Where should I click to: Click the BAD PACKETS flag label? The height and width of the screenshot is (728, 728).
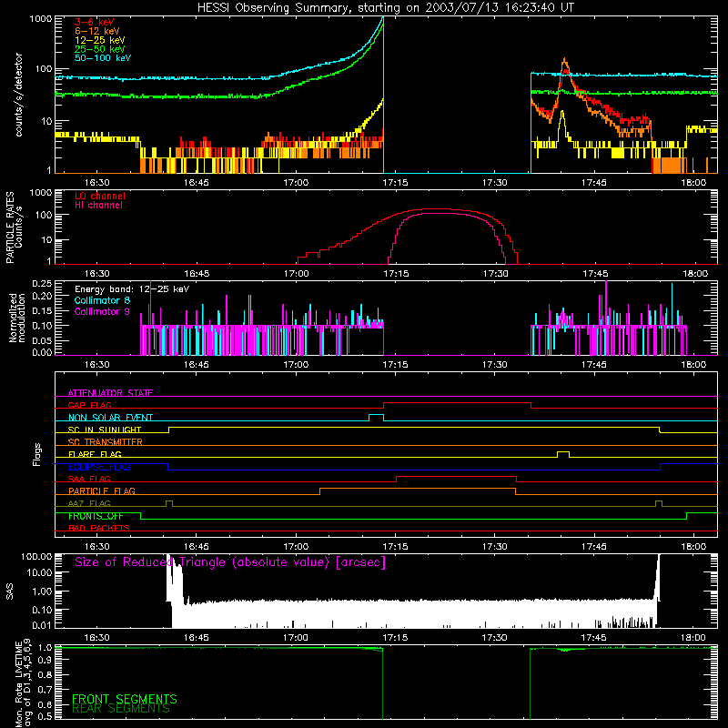pos(99,528)
